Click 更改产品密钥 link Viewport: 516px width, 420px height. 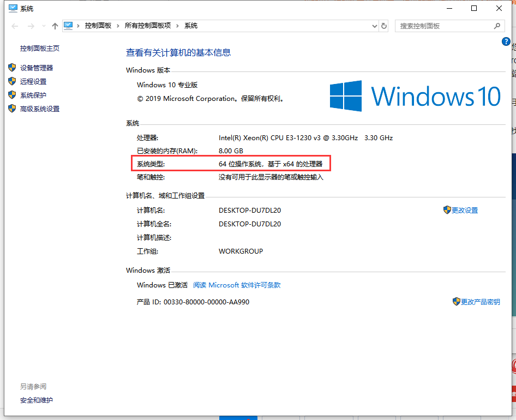coord(480,302)
